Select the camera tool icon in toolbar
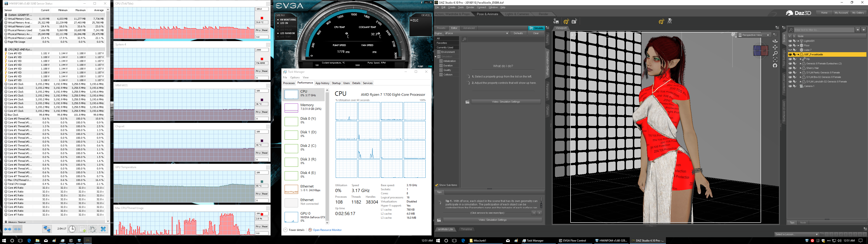This screenshot has height=244, width=868. (574, 21)
